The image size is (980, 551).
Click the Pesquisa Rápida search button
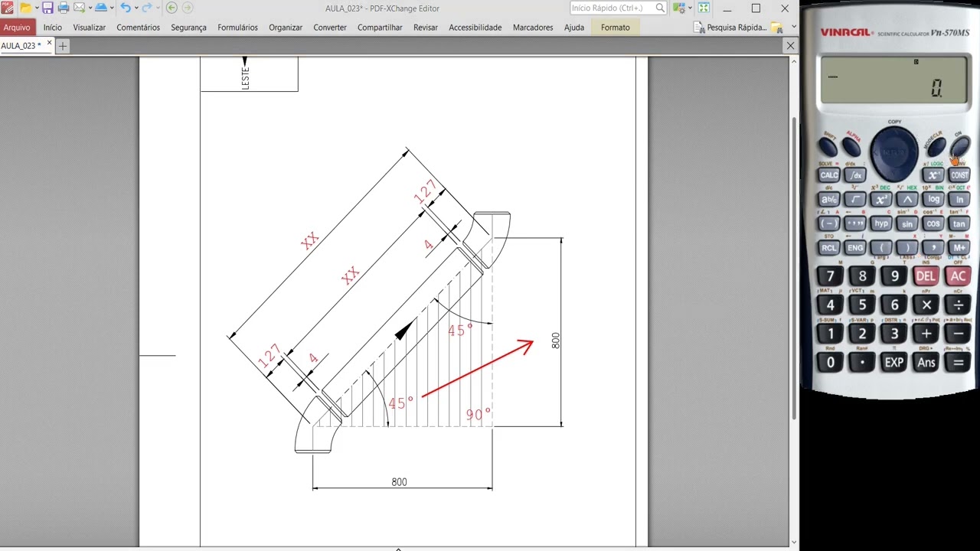pos(730,28)
